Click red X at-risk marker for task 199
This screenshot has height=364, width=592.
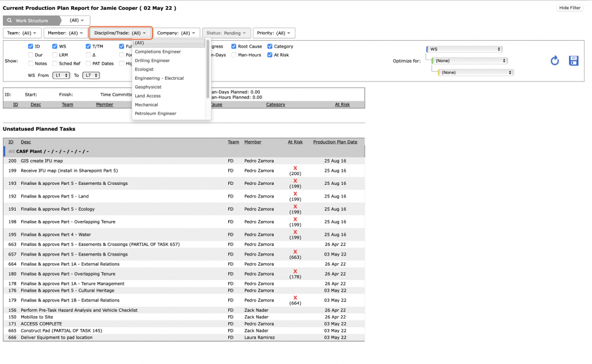(x=295, y=168)
